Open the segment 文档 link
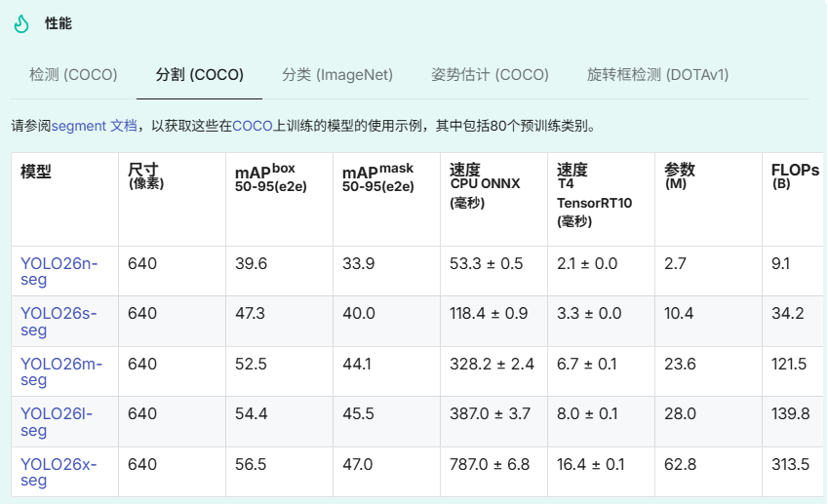 [94, 126]
